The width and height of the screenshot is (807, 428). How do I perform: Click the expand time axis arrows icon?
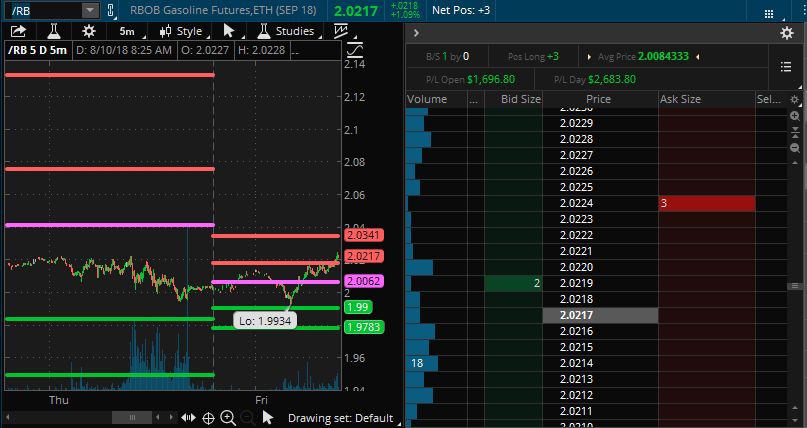pos(188,418)
